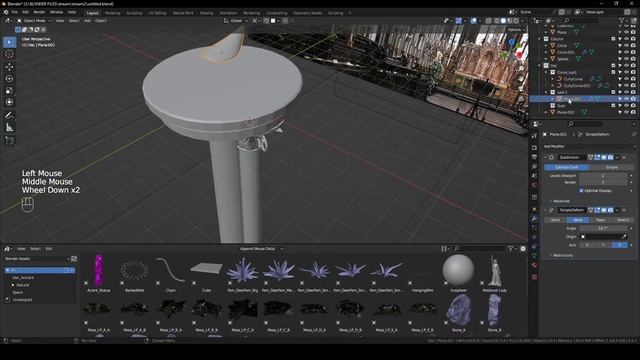This screenshot has height=360, width=640.
Task: Open the View Layer properties tab icon
Action: (535, 167)
